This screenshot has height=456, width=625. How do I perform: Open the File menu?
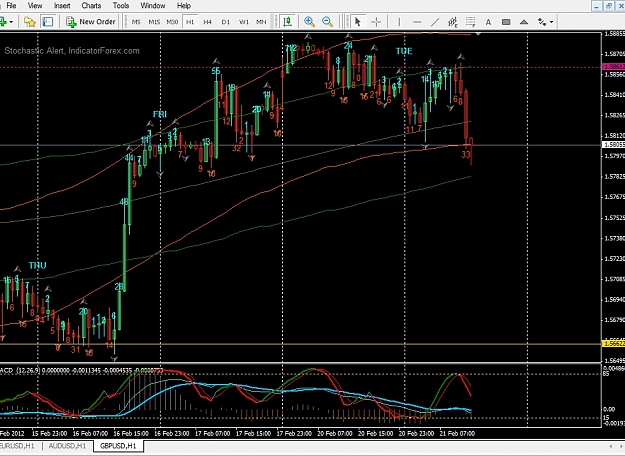[12, 6]
